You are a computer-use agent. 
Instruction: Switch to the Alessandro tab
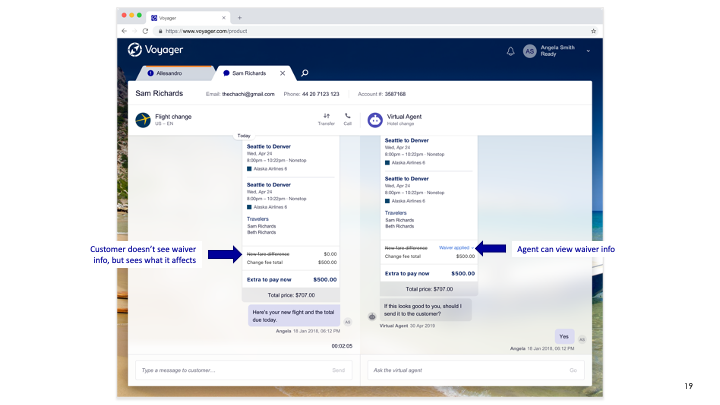pos(174,73)
